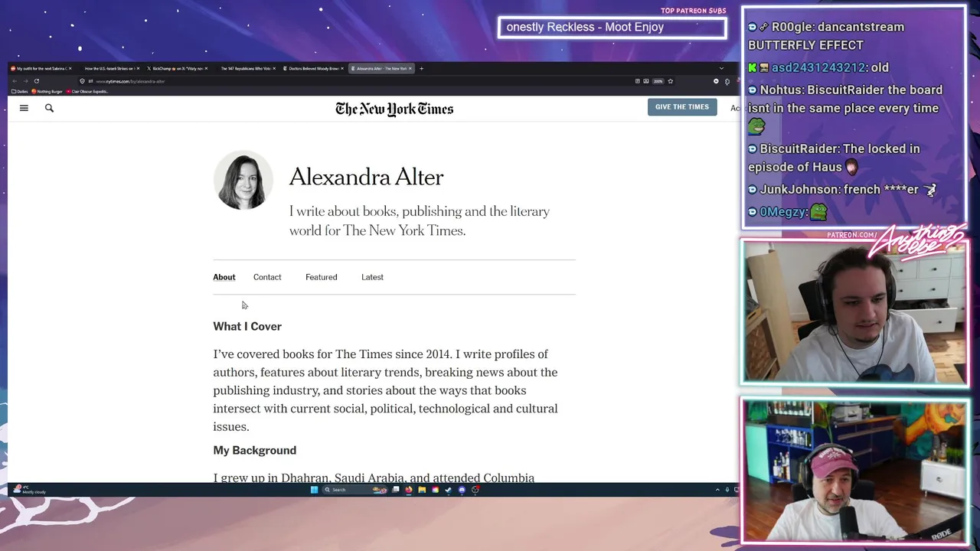Screen dimensions: 980x551
Task: Open the Dailies bookmarks folder
Action: [20, 91]
